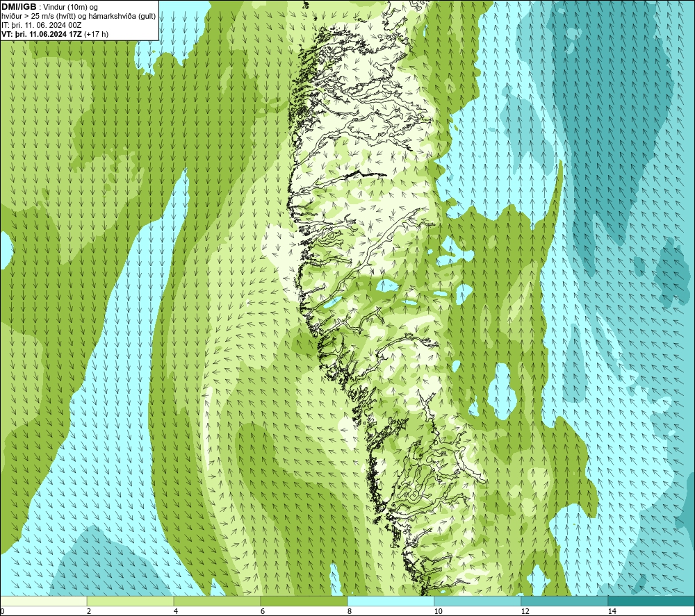Click the legend label '12'
The width and height of the screenshot is (695, 616).
(x=525, y=611)
